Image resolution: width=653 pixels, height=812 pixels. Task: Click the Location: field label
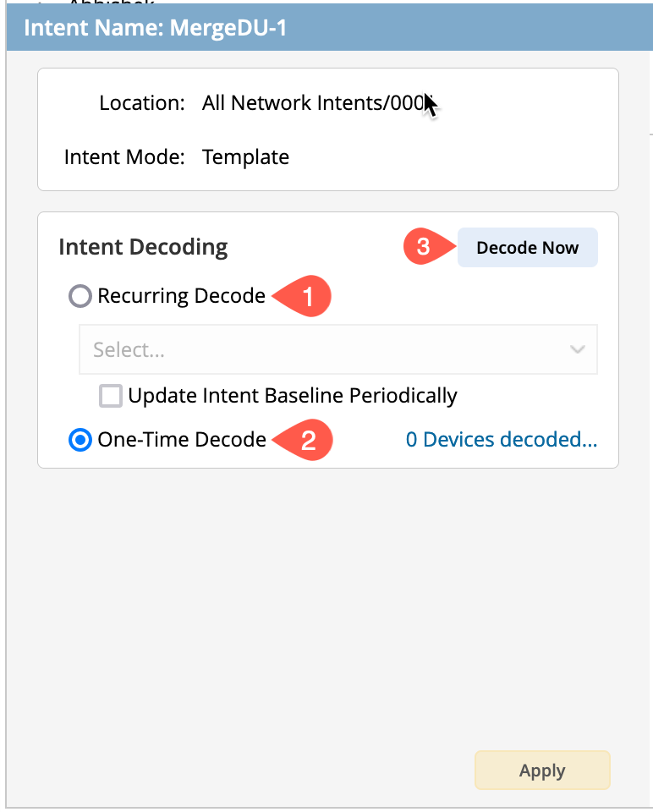click(141, 104)
